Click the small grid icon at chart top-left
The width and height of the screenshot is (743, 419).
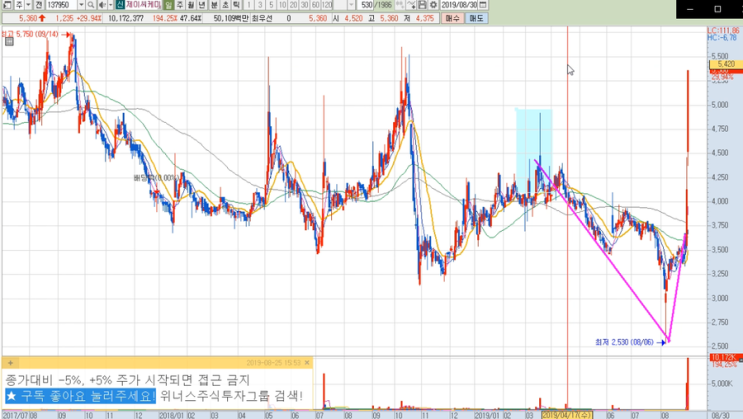pyautogui.click(x=9, y=42)
